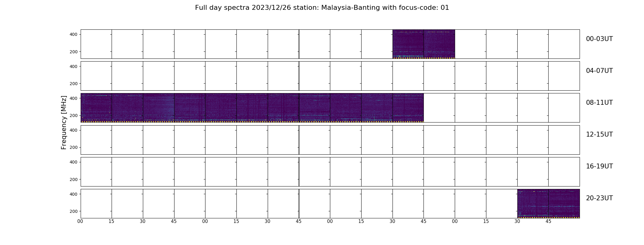Click the 200 tick in the 20-23UT row

click(x=74, y=211)
